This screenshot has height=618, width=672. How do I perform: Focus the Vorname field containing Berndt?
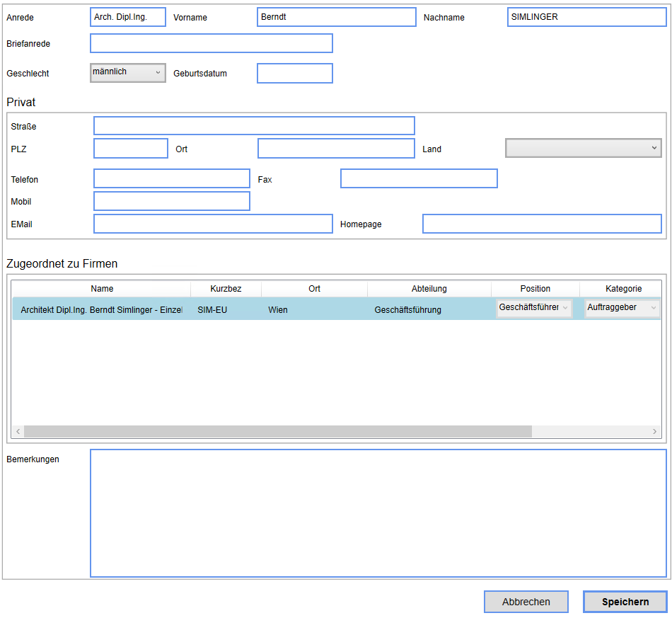[x=336, y=17]
